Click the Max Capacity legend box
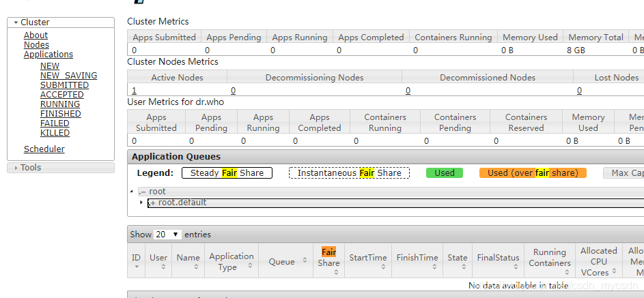644x298 pixels. pyautogui.click(x=624, y=173)
